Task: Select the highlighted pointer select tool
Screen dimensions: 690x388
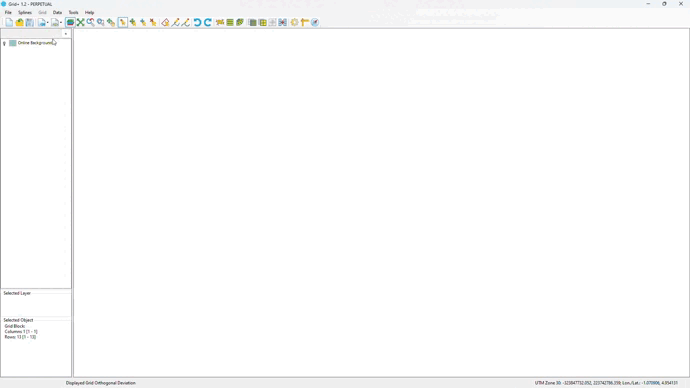Action: (x=123, y=22)
